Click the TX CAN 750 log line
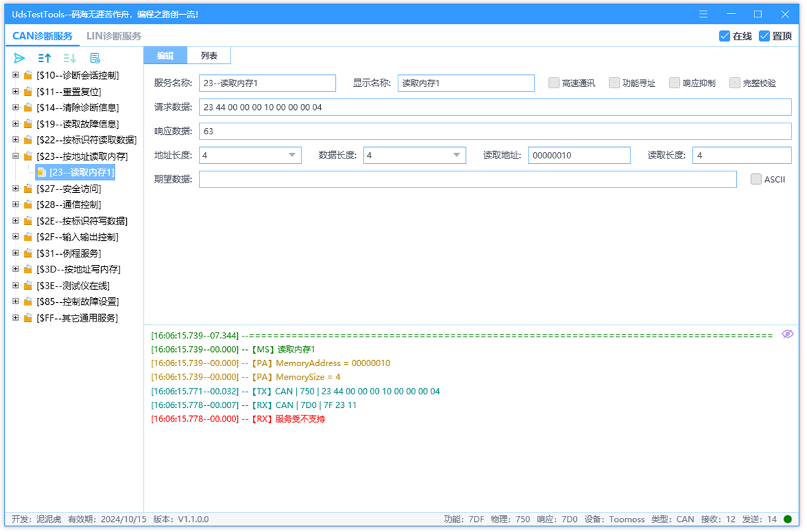Screen dimensions: 807x532 (295, 392)
